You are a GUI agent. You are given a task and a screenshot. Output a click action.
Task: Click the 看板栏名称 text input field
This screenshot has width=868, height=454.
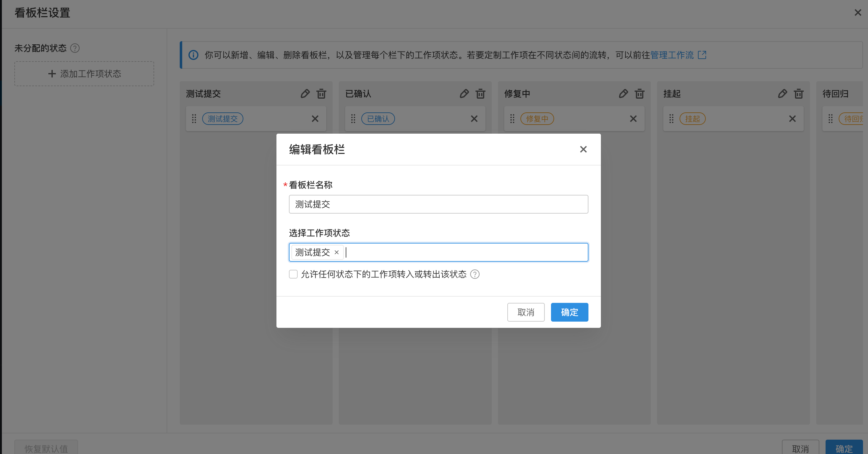[438, 204]
